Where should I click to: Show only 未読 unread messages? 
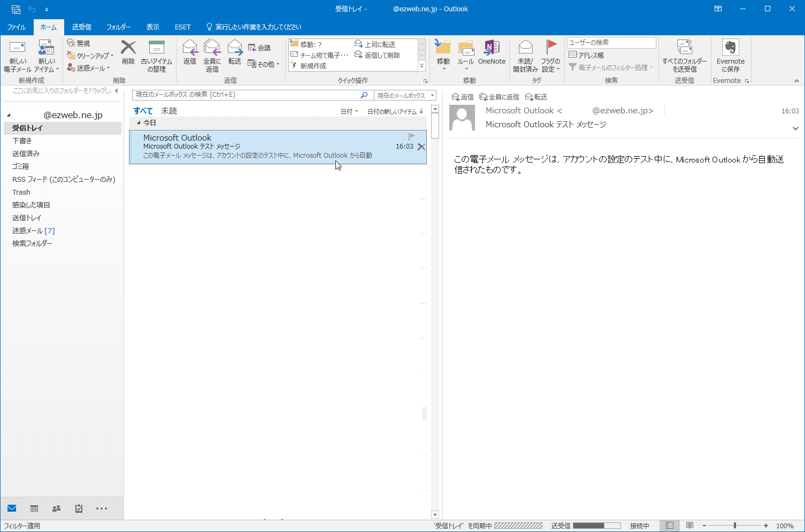pos(168,111)
